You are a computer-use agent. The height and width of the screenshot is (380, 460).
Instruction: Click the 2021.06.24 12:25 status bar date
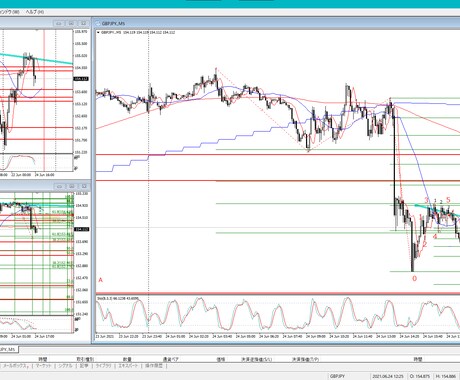coord(388,376)
